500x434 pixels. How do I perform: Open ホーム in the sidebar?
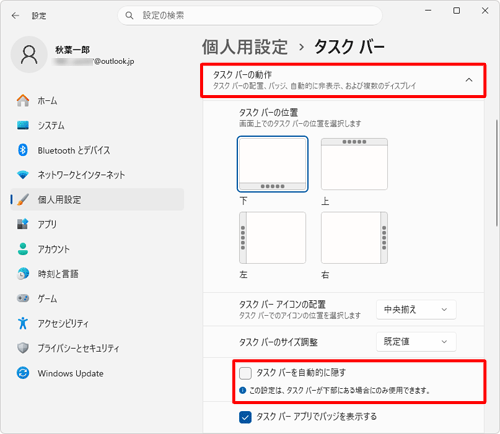97,100
